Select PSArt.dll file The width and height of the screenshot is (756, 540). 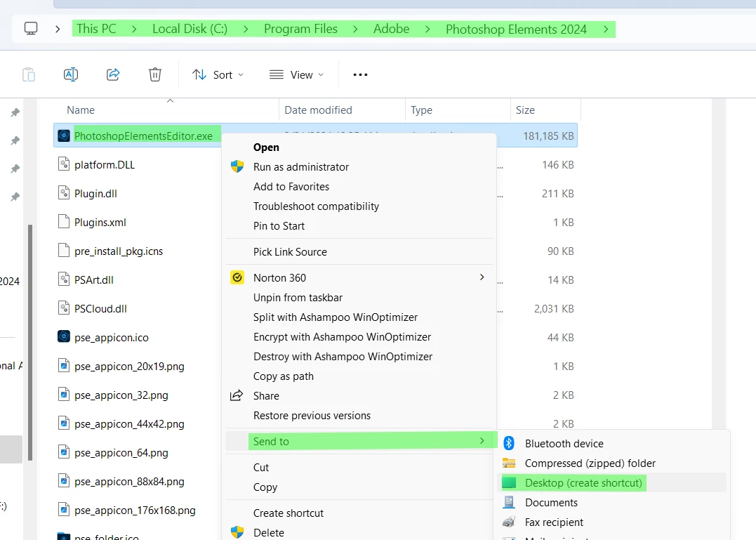click(94, 280)
